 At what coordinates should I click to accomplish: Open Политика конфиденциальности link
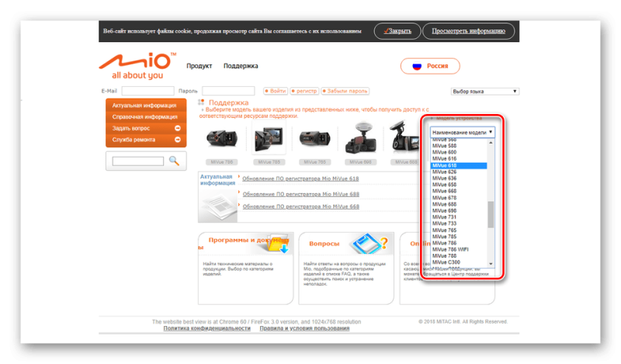(x=207, y=328)
